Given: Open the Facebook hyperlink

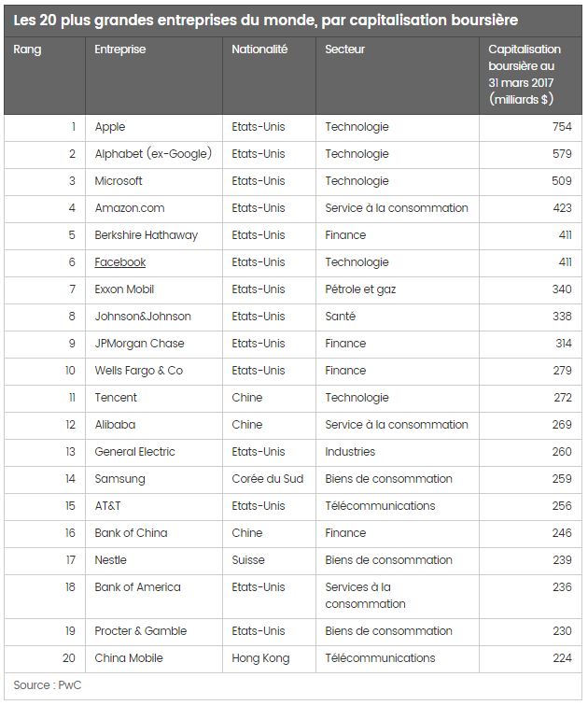Looking at the screenshot, I should pos(120,262).
